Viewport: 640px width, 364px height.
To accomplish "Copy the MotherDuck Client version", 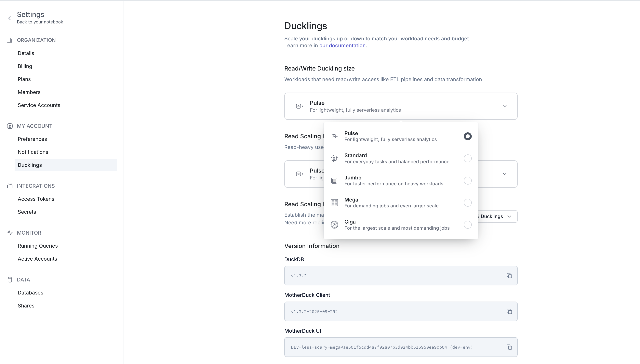I will click(x=509, y=311).
